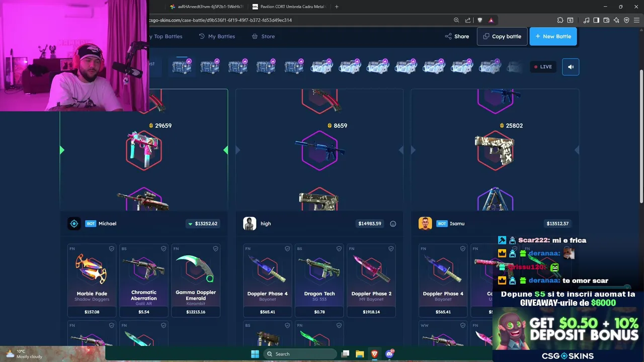Click the shield check on Dragon Tech card

pyautogui.click(x=339, y=248)
